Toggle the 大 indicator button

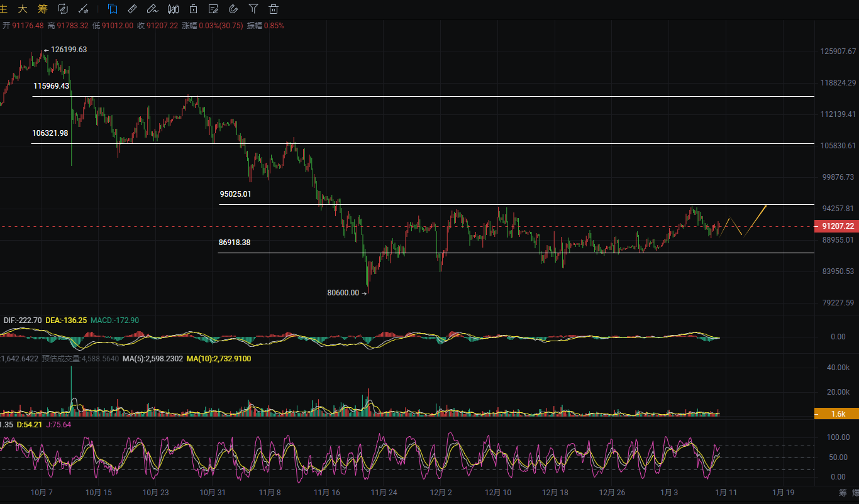[x=23, y=9]
